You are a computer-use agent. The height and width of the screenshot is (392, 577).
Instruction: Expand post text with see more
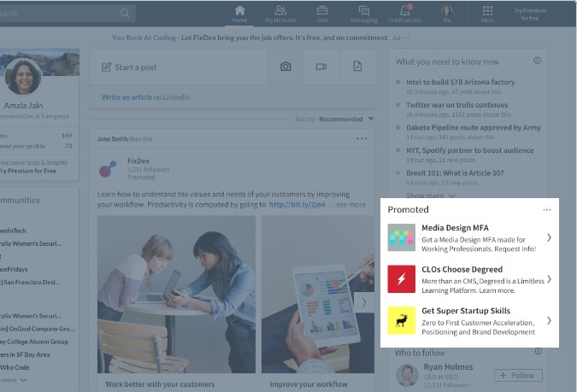coord(350,204)
